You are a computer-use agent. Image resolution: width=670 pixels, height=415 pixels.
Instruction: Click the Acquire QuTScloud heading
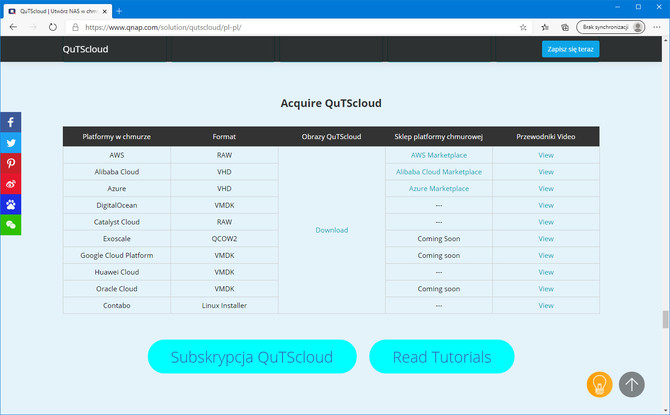click(331, 103)
